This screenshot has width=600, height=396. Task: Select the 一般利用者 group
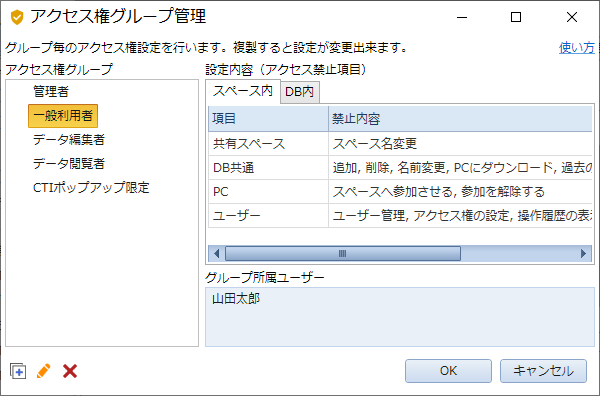coord(63,116)
